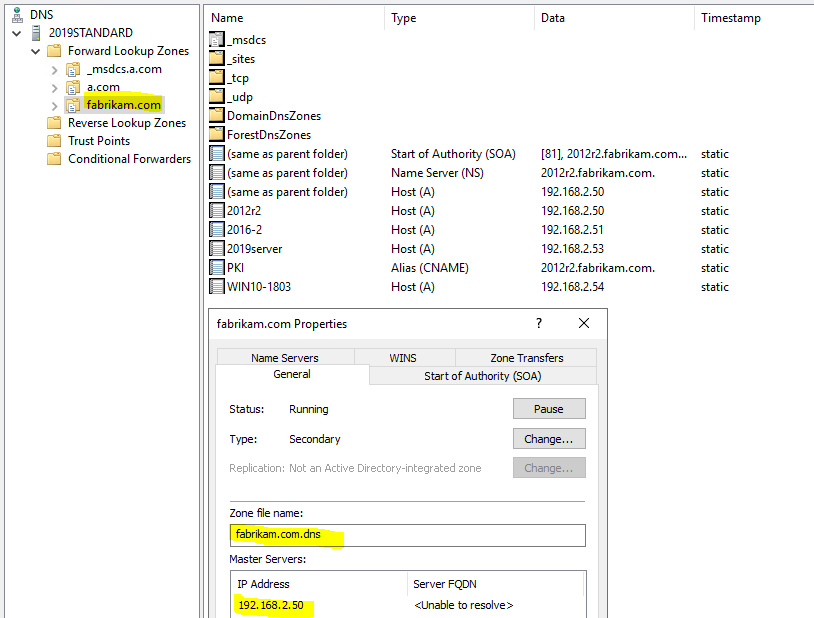Click the 2016-2 host record icon
Image resolution: width=814 pixels, height=618 pixels.
pos(217,230)
